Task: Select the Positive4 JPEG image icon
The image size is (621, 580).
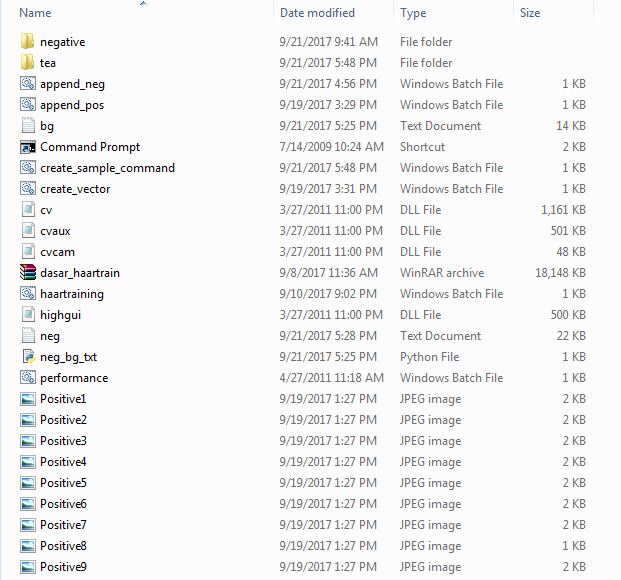Action: click(28, 462)
